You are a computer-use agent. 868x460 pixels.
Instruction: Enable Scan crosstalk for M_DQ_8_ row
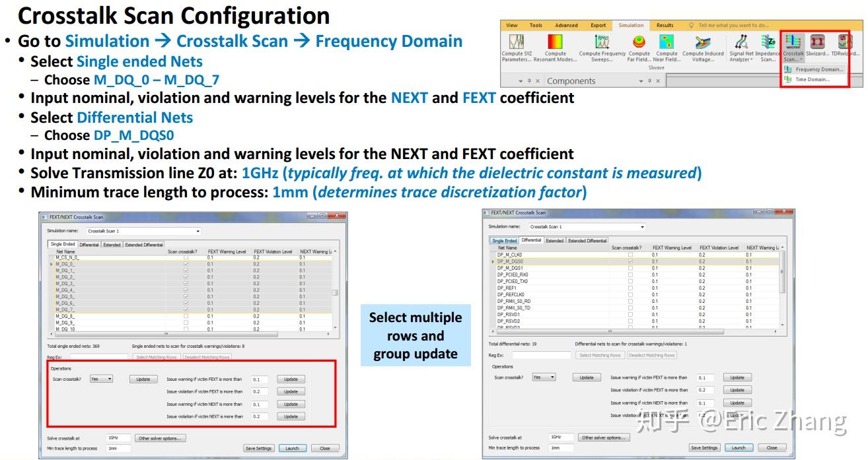tap(186, 316)
